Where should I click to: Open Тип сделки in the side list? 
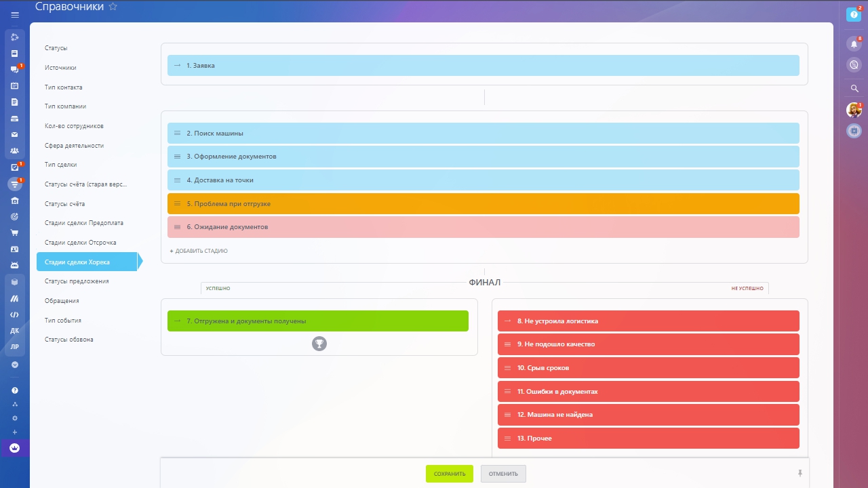60,165
